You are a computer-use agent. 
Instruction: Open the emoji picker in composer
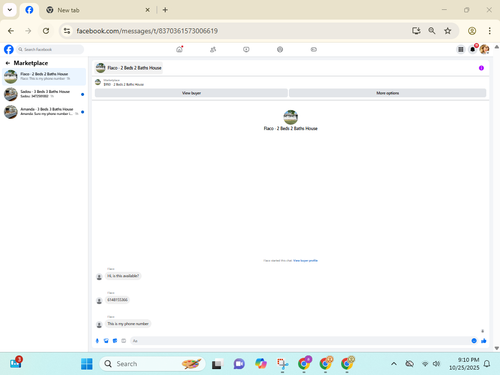(x=474, y=341)
